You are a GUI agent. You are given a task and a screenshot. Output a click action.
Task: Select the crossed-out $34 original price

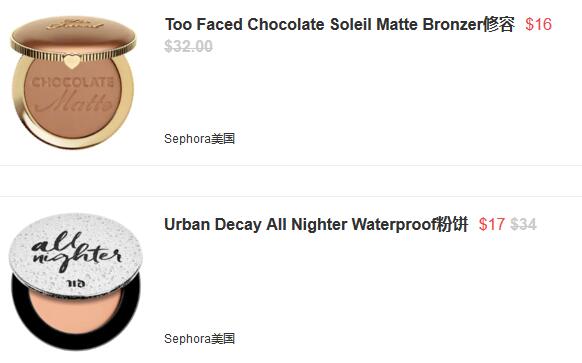(523, 224)
